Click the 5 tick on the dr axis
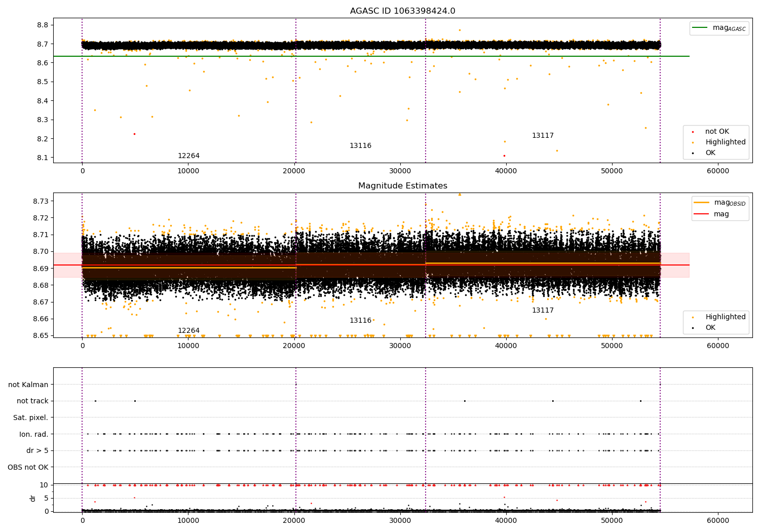This screenshot has width=760, height=532. pos(46,499)
